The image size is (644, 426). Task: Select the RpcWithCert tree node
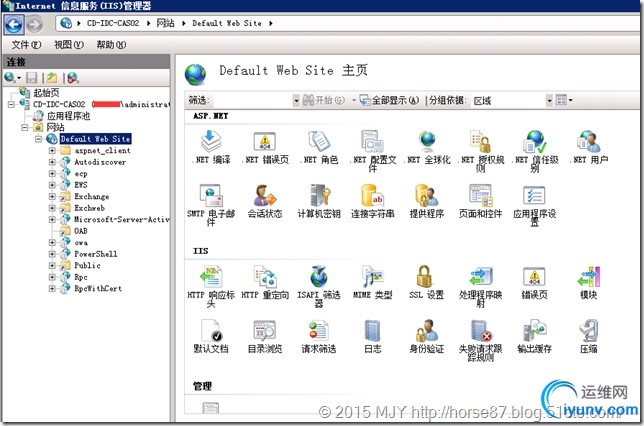tap(98, 288)
